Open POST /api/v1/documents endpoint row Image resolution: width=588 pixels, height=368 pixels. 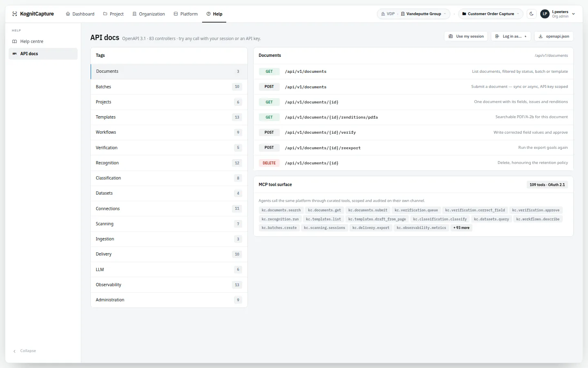coord(413,87)
